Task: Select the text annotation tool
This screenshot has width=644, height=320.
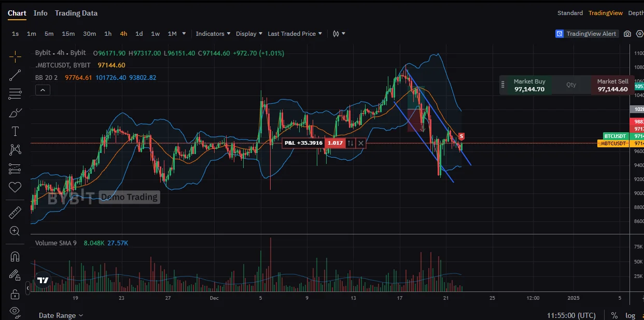Action: (15, 131)
